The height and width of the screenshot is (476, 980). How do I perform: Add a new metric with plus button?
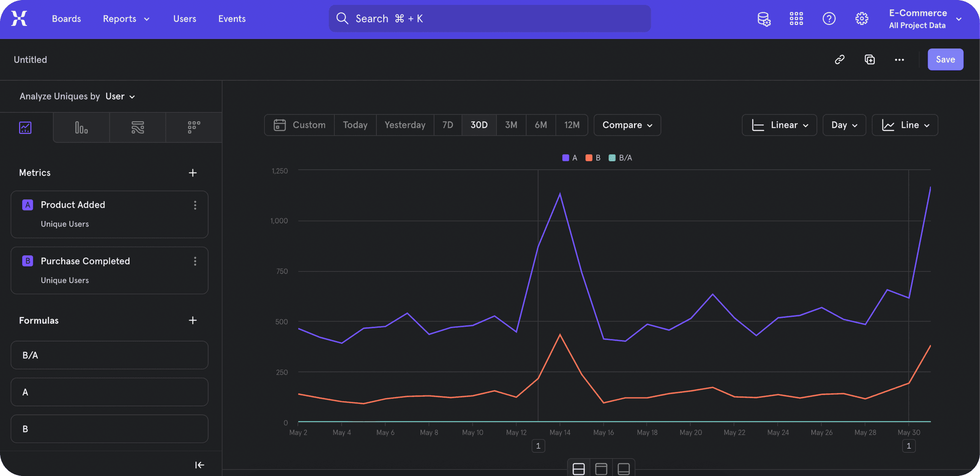tap(193, 173)
